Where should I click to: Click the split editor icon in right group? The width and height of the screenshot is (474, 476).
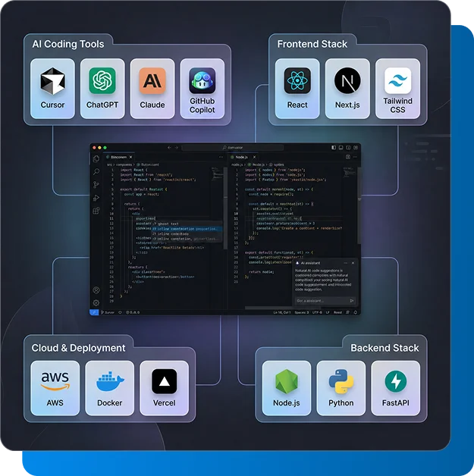[348, 157]
